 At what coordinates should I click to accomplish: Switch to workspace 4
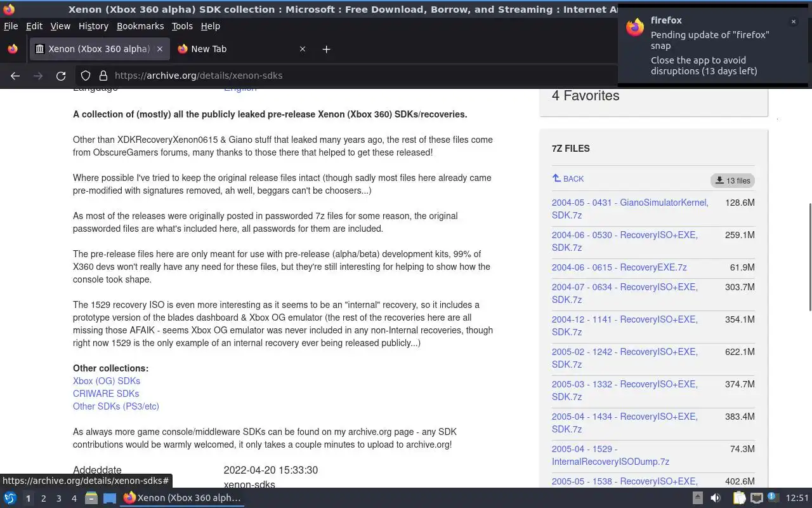click(x=74, y=498)
